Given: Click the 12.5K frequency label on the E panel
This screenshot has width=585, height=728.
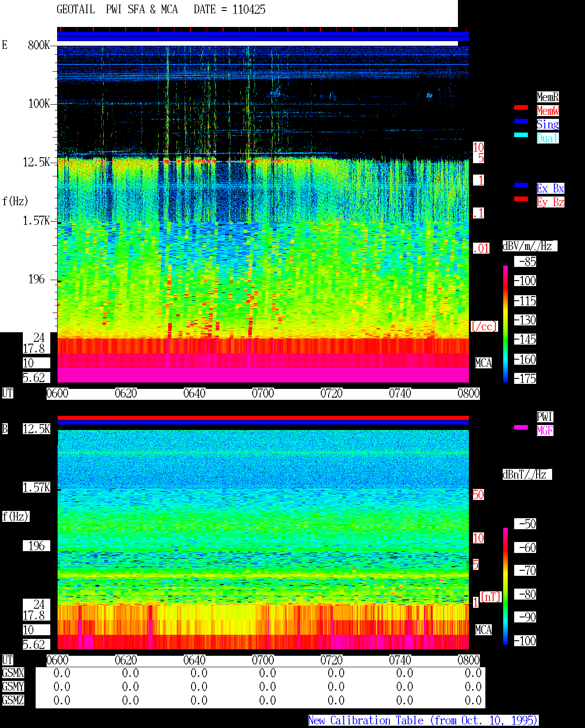Looking at the screenshot, I should [37, 162].
